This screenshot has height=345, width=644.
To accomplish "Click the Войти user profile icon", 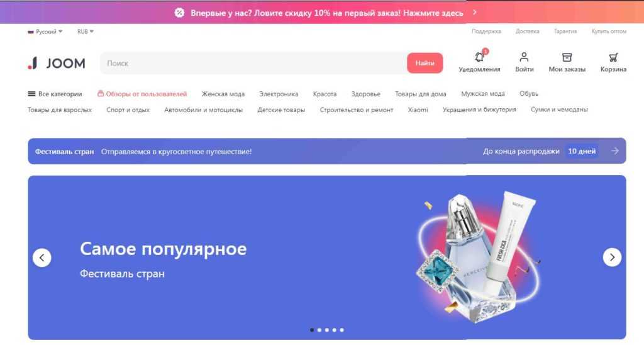I will tap(524, 57).
